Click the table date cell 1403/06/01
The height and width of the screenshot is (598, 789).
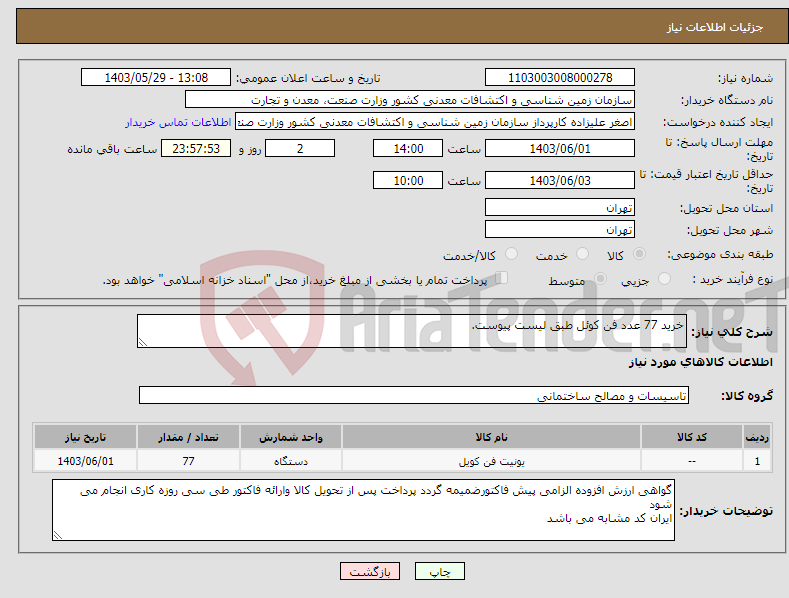(x=86, y=461)
